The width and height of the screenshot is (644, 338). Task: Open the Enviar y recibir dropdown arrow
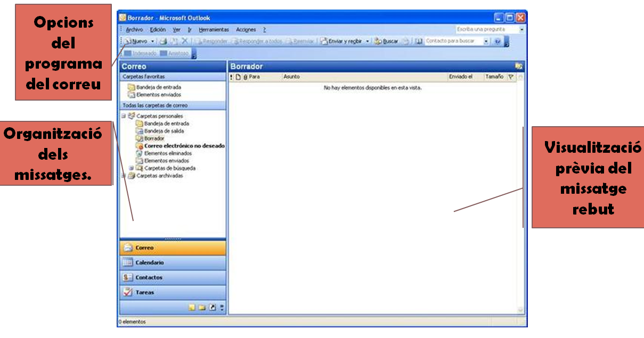tap(368, 41)
